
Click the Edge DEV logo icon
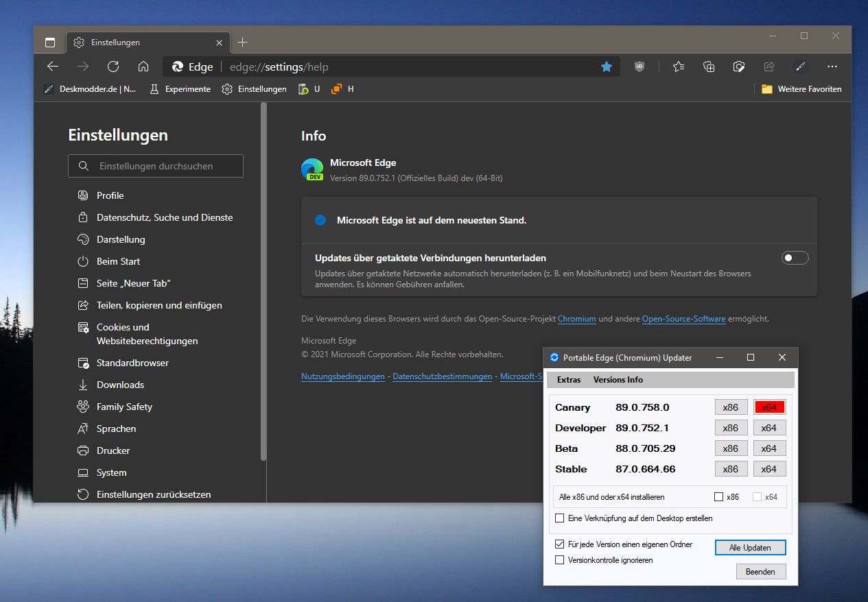[312, 169]
